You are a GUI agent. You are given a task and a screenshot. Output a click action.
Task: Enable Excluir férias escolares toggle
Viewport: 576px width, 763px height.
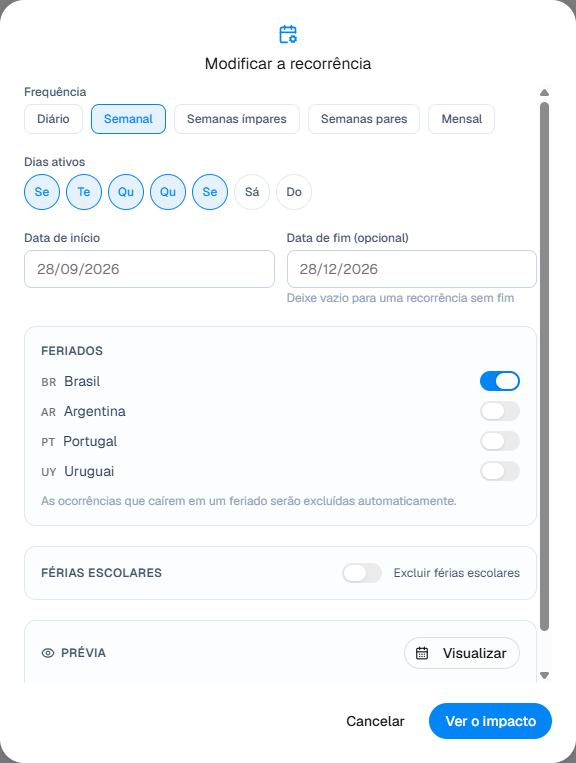(362, 573)
